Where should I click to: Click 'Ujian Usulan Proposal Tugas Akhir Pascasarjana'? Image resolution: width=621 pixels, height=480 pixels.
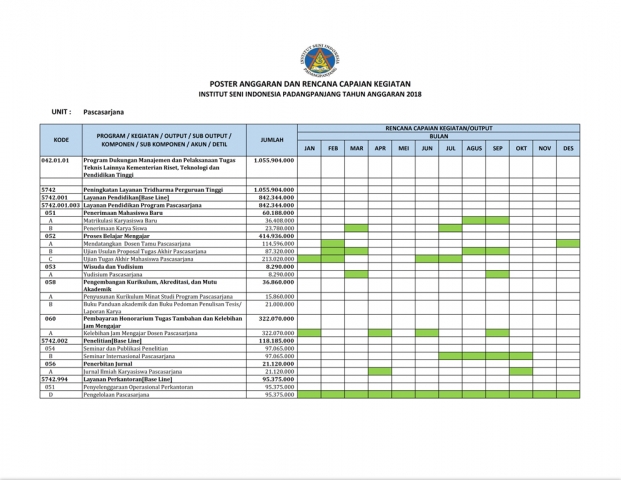pos(145,251)
